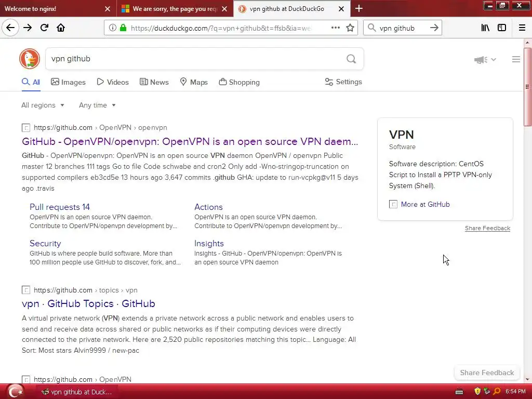Open DuckDuckGo megaphone announcements
This screenshot has width=532, height=399.
pos(481,60)
